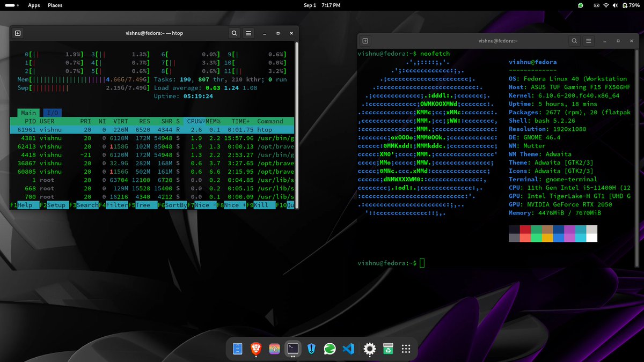Select htop process row PID 61961

pyautogui.click(x=152, y=130)
